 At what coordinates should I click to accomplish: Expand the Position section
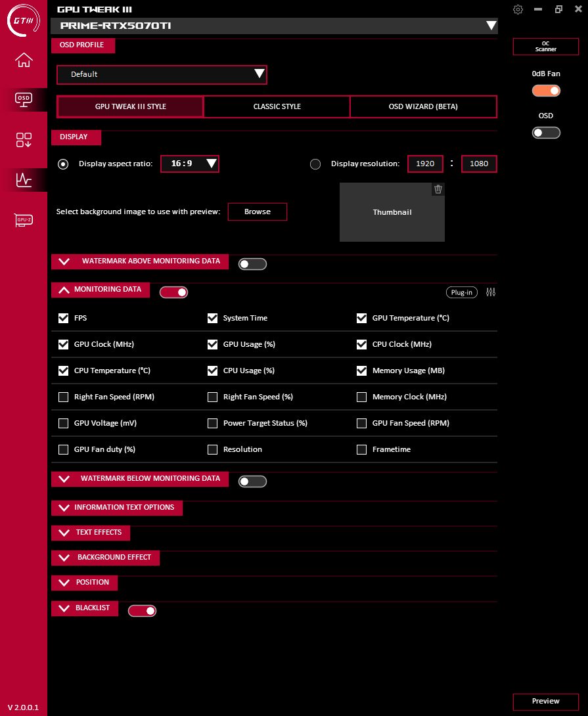[x=84, y=583]
